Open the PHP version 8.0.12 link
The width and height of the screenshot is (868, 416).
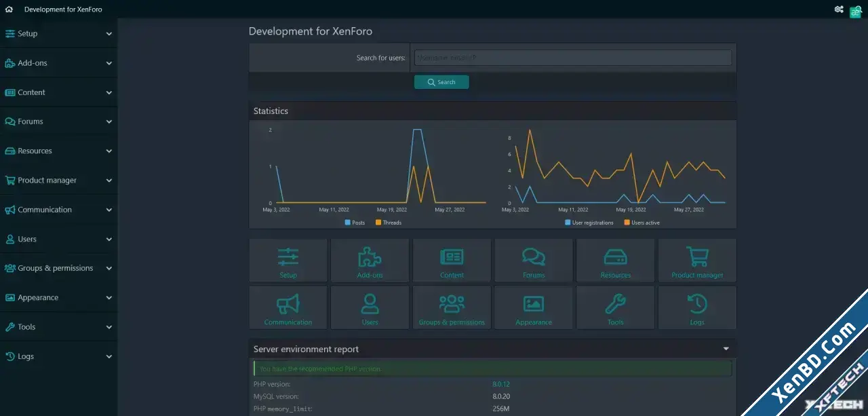(501, 384)
